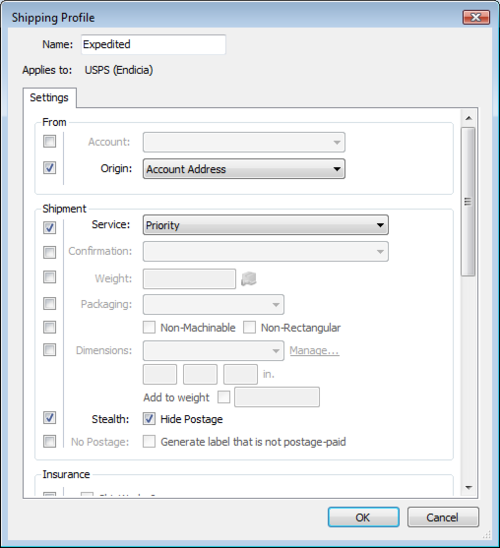Click the weight scale icon
The height and width of the screenshot is (548, 500).
[x=248, y=279]
